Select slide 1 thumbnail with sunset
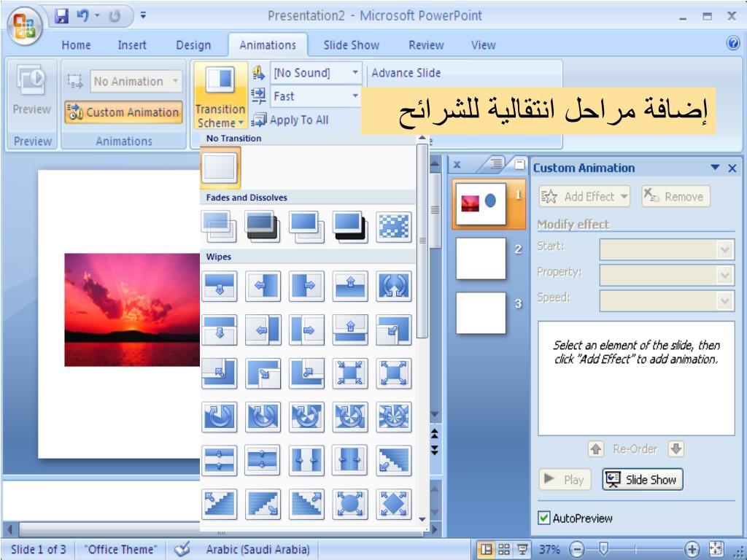This screenshot has width=747, height=560. point(481,204)
